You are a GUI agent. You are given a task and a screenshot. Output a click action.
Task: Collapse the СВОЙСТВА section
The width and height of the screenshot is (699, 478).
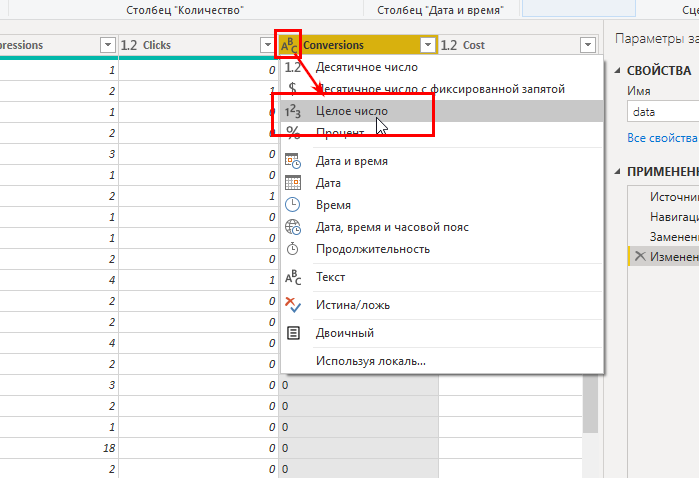point(617,70)
